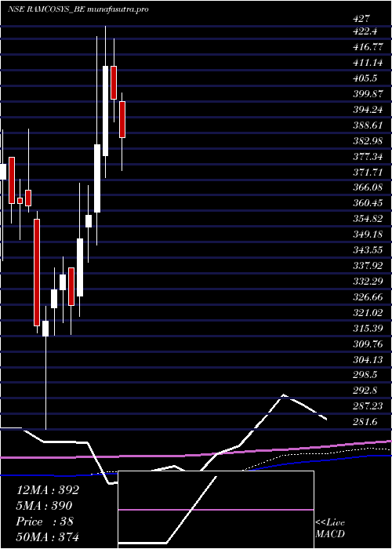This screenshot has height=549, width=392.
Task: Click the 360.45 price axis label
Action: coord(367,203)
